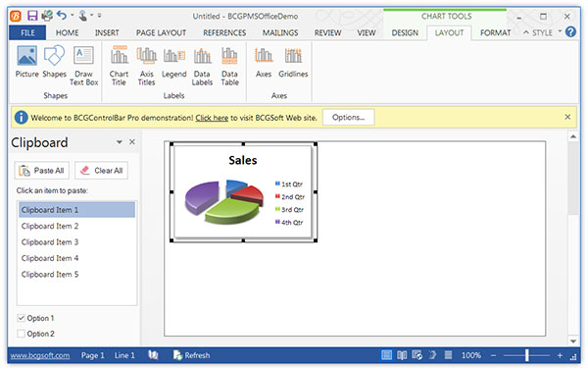Follow the 'Click here' BCGSoft link
The image size is (588, 368).
[212, 118]
